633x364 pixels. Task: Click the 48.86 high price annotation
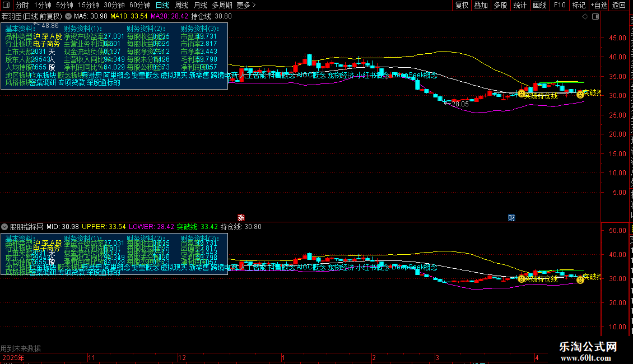pos(50,26)
